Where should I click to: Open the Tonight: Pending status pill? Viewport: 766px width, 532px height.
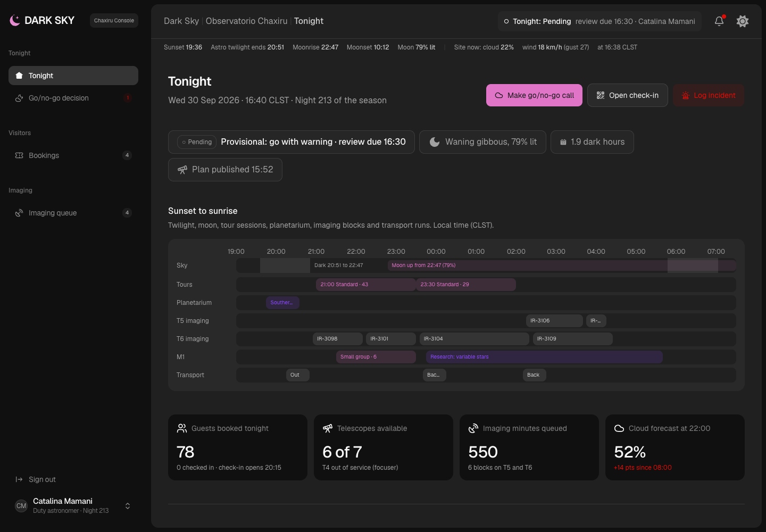point(600,21)
